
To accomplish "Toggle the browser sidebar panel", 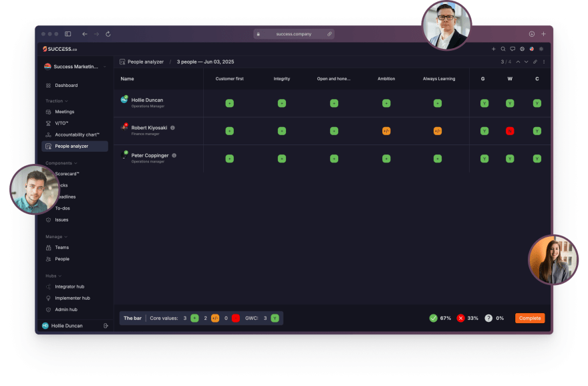I will 68,34.
